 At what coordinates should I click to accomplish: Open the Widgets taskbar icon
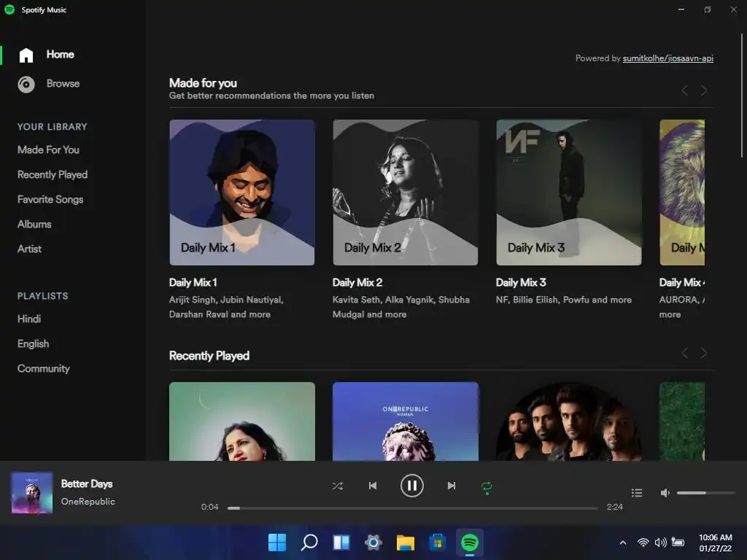341,542
